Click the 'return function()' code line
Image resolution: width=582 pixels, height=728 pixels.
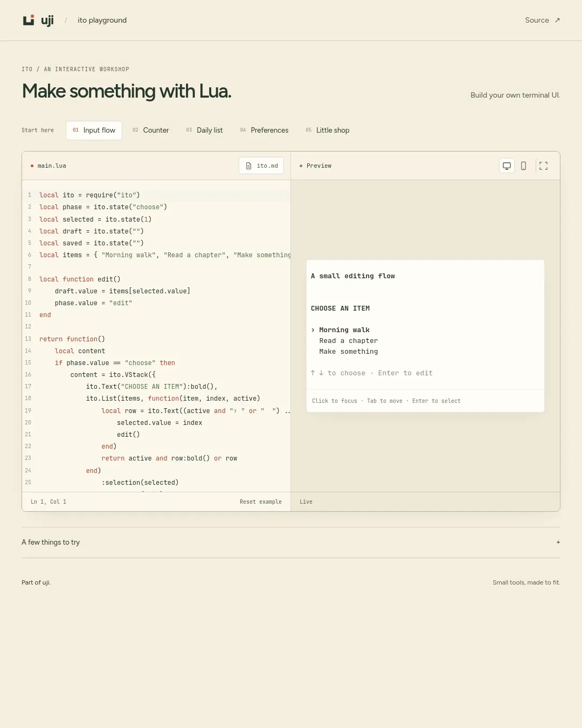(x=72, y=339)
